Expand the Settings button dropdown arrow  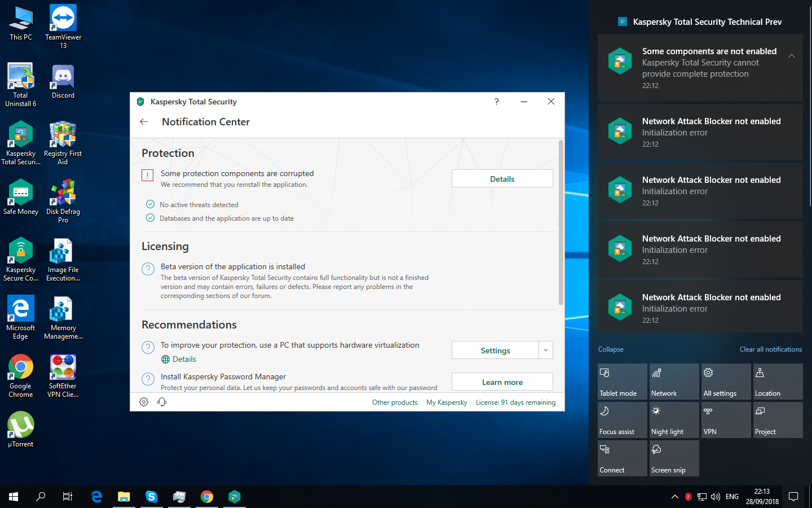546,350
